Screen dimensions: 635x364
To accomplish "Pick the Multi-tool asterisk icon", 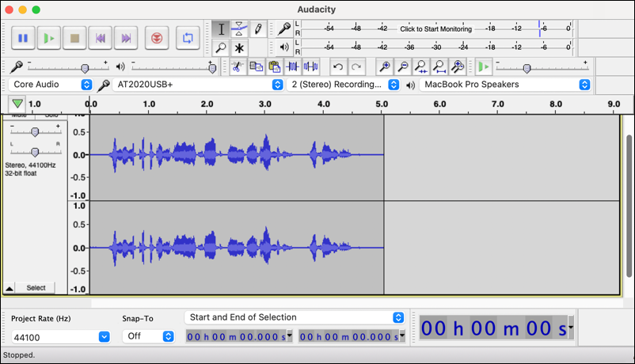I will [238, 48].
